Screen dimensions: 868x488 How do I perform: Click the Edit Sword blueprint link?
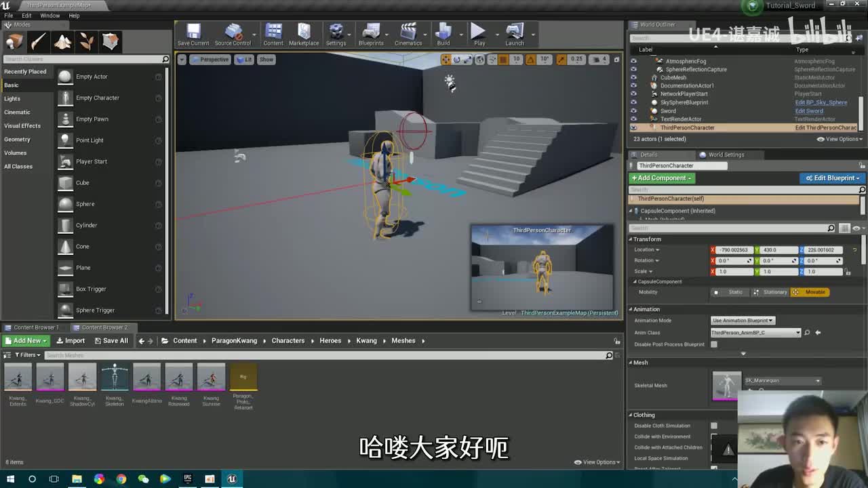[x=808, y=111]
